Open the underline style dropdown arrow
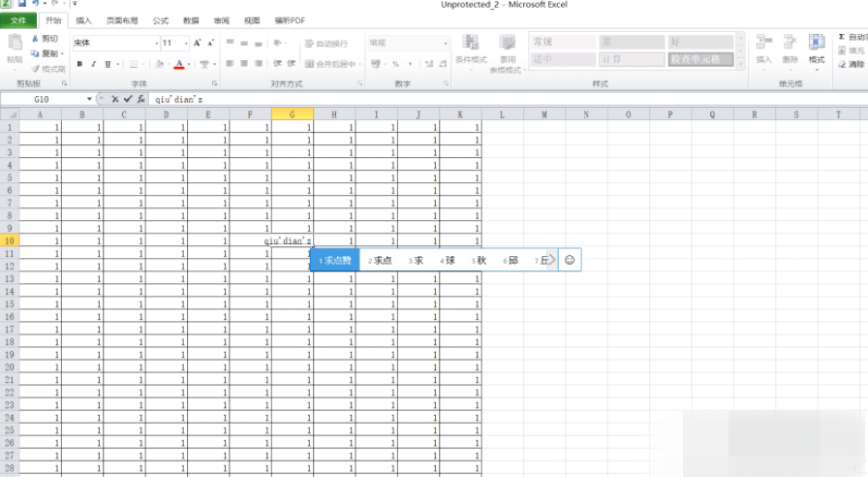Screen dimensions: 868x477 coord(118,64)
